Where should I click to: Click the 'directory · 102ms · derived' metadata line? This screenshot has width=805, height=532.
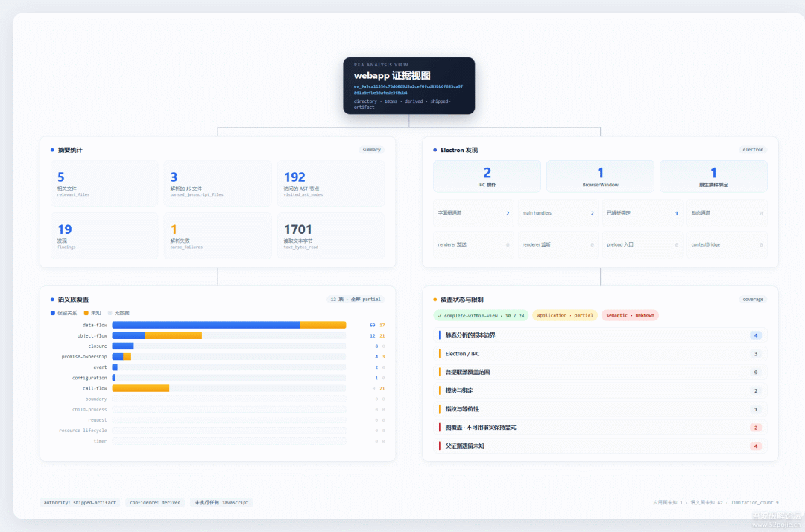point(402,104)
